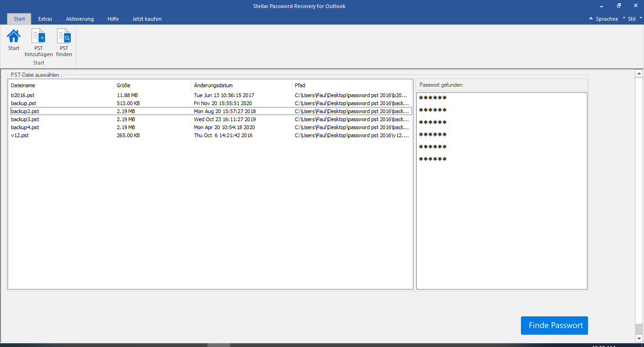
Task: Click the vertical scrollbar up arrow
Action: (x=639, y=74)
